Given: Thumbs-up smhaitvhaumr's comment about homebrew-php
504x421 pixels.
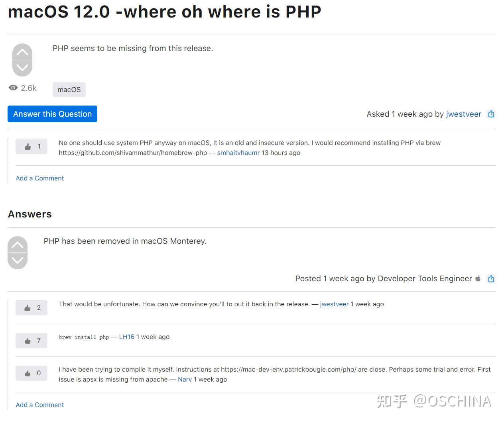Looking at the screenshot, I should 28,146.
